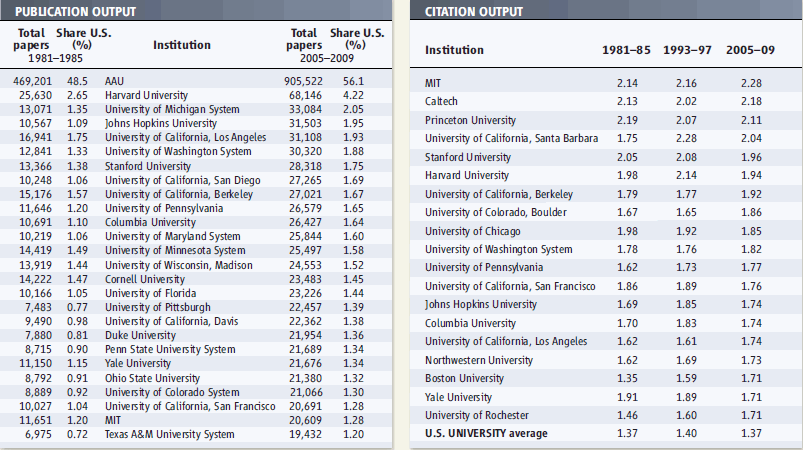The width and height of the screenshot is (803, 450).
Task: Click University of Washington System in publication table
Action: pos(178,152)
